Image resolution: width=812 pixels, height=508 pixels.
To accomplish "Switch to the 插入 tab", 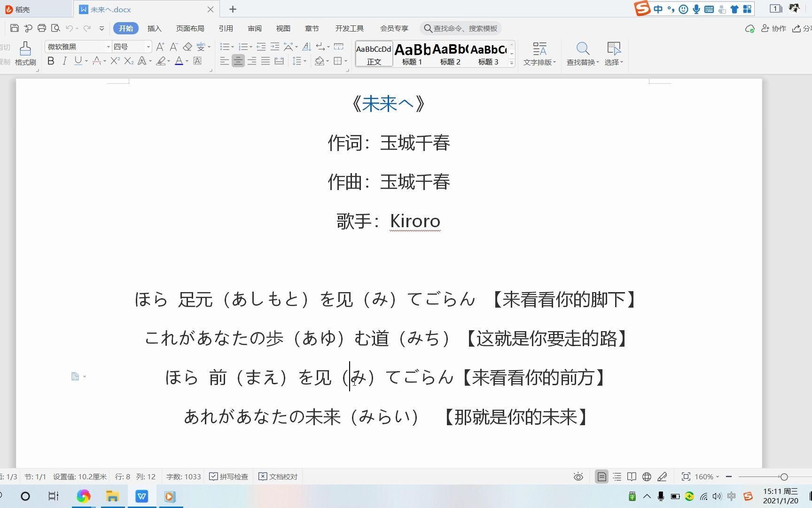I will click(154, 28).
